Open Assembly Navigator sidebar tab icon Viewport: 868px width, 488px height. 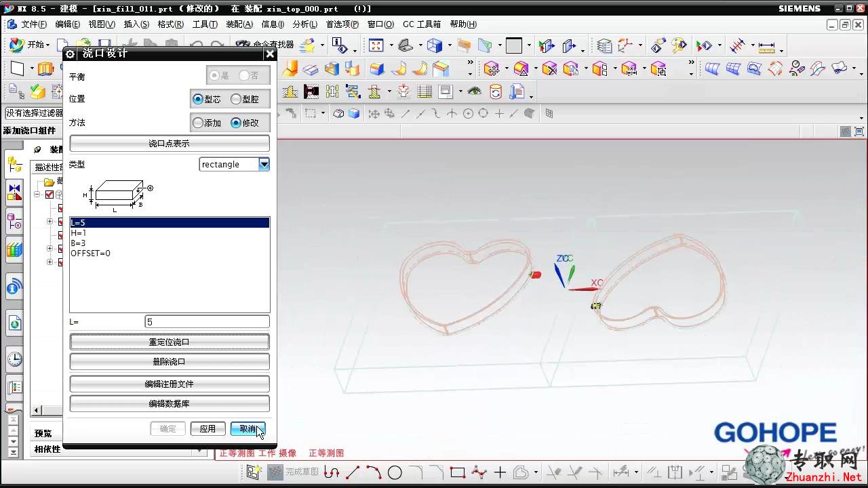[x=14, y=164]
